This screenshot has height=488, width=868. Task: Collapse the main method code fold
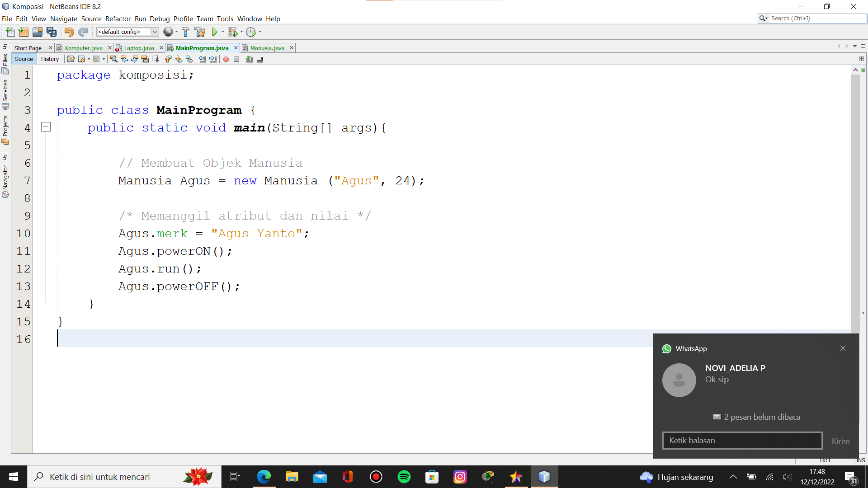[46, 127]
